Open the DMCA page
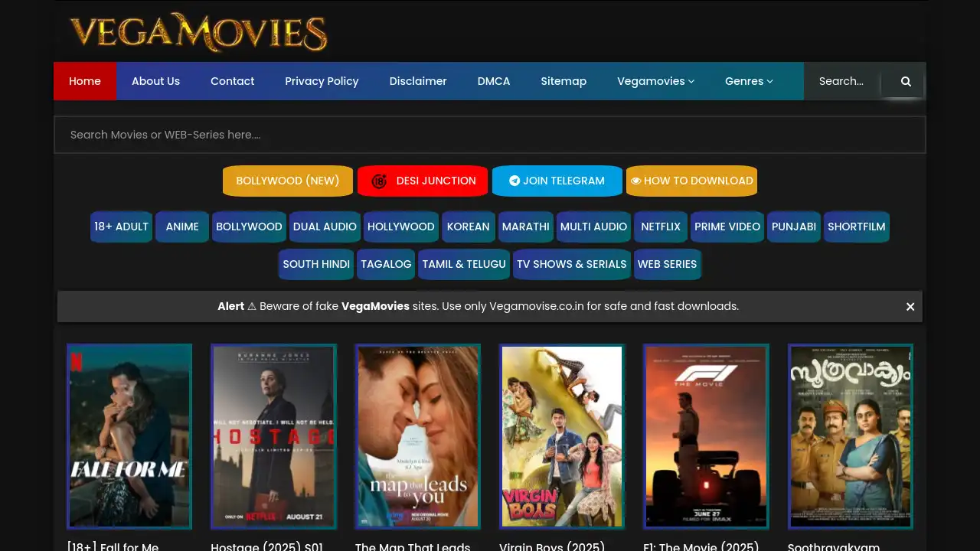980x551 pixels. point(494,81)
